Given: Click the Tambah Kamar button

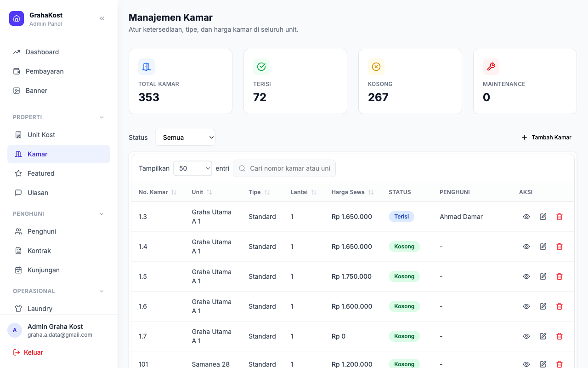Looking at the screenshot, I should point(546,138).
